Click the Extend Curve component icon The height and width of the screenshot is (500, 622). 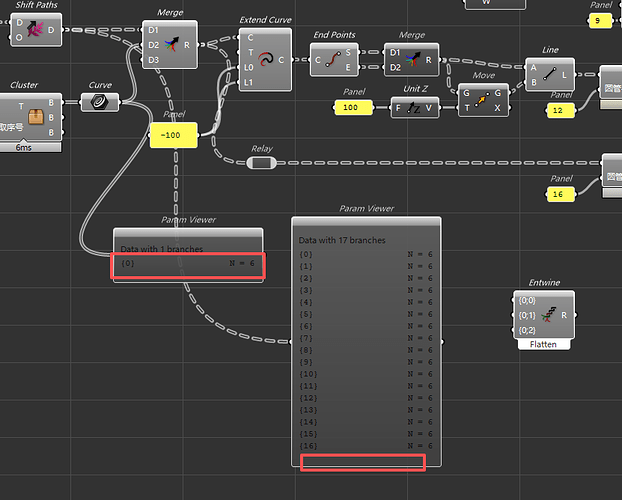point(265,58)
